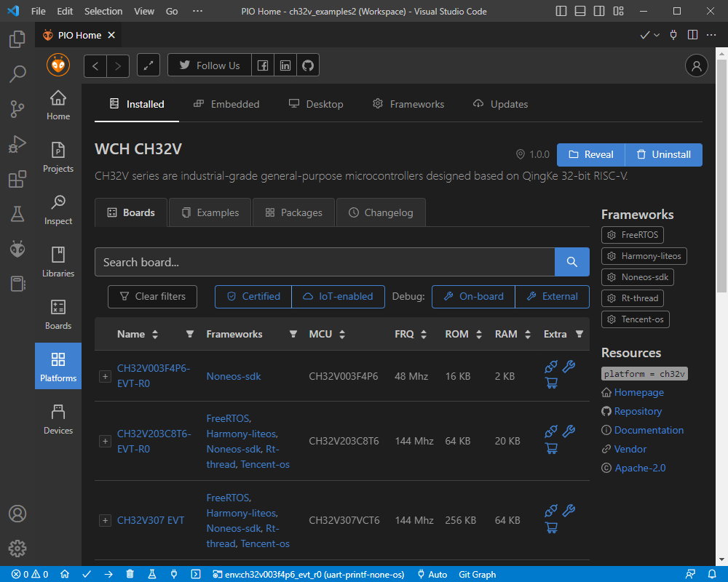Viewport: 728px width, 582px height.
Task: Click the Reveal button
Action: coord(591,154)
